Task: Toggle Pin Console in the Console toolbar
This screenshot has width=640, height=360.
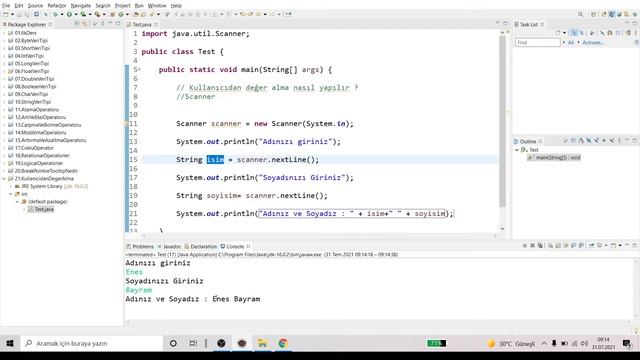Action: (x=592, y=245)
